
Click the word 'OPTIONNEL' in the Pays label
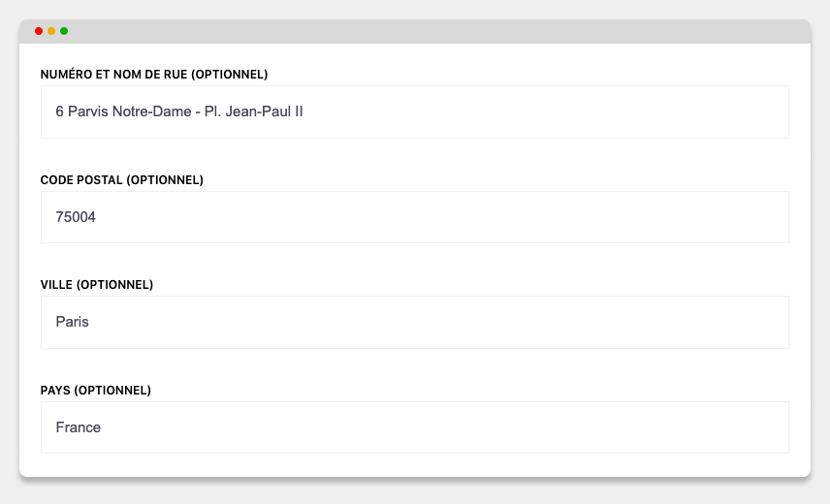[x=112, y=391]
